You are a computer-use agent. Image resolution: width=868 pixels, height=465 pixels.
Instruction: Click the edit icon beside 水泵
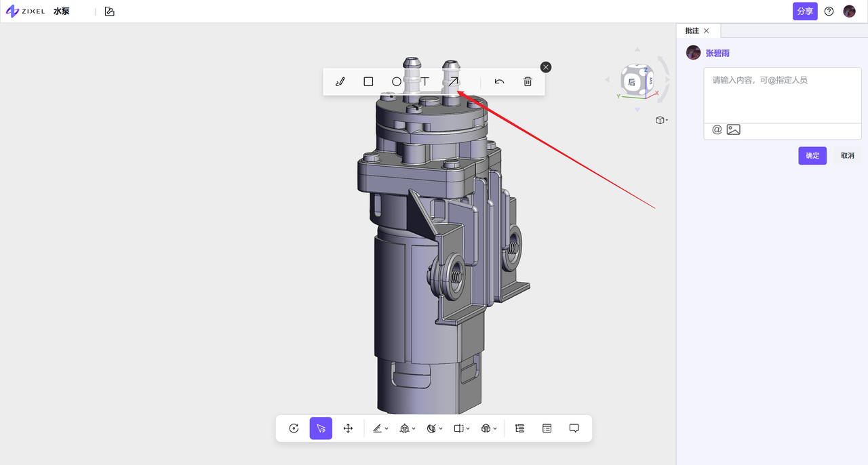[x=109, y=12]
